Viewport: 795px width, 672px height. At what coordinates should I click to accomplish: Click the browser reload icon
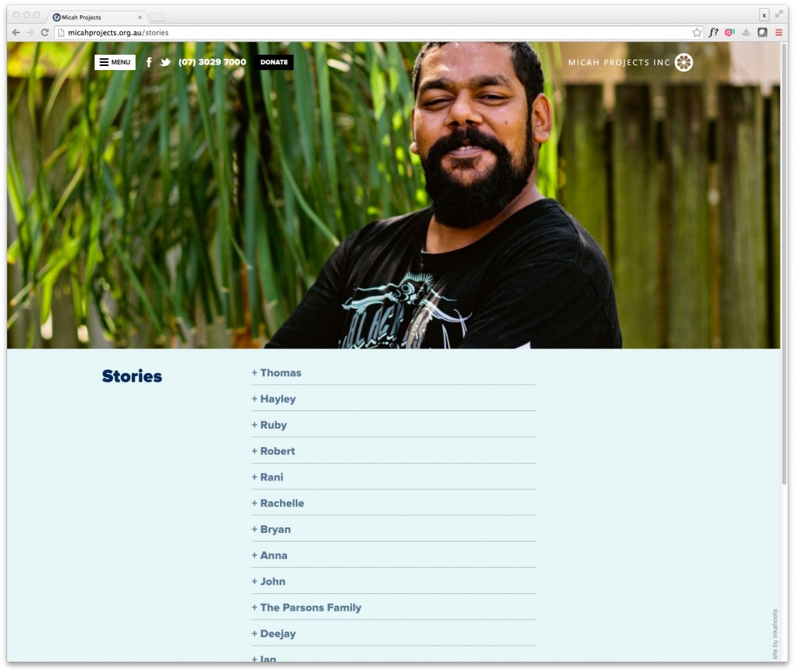click(x=45, y=33)
